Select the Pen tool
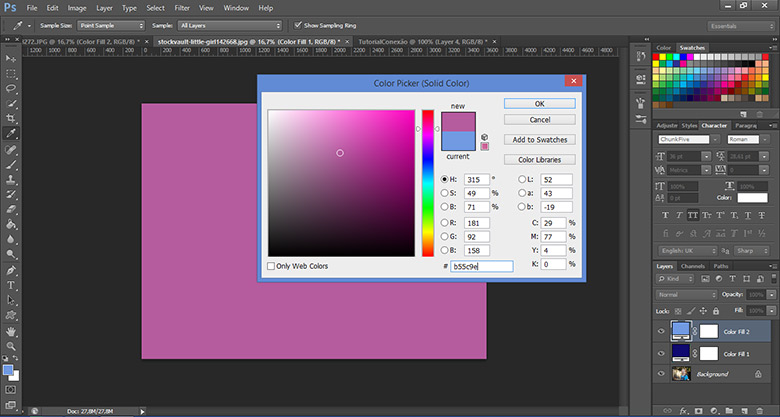 [11, 269]
